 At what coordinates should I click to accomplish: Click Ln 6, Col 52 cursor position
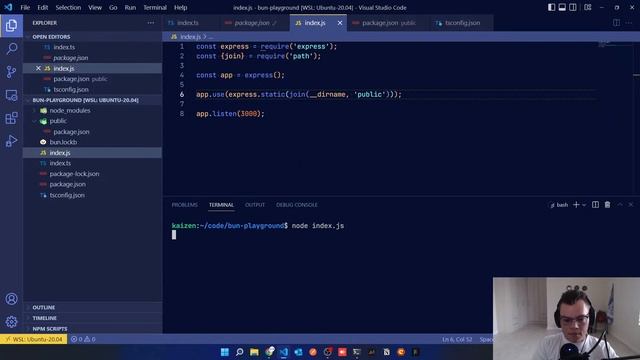pos(457,339)
